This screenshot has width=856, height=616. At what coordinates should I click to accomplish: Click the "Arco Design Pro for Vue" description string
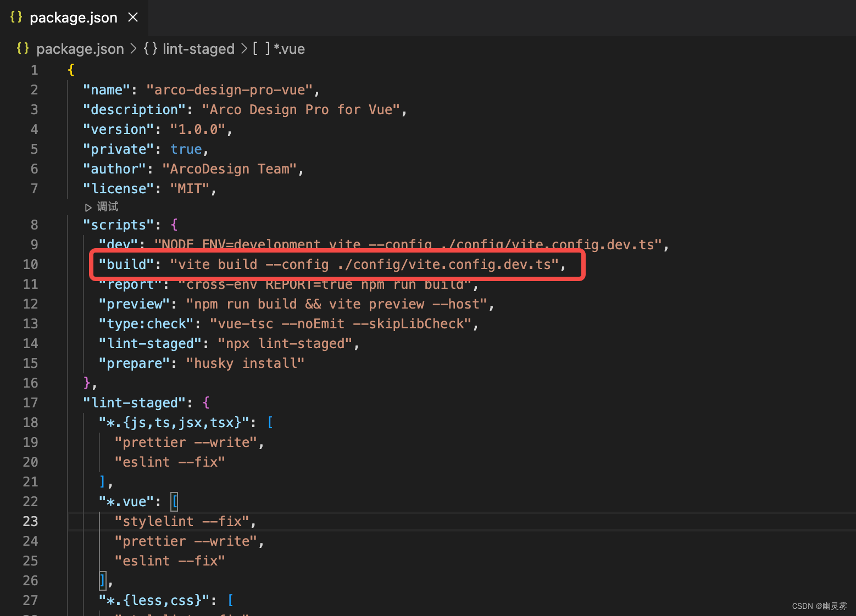302,110
